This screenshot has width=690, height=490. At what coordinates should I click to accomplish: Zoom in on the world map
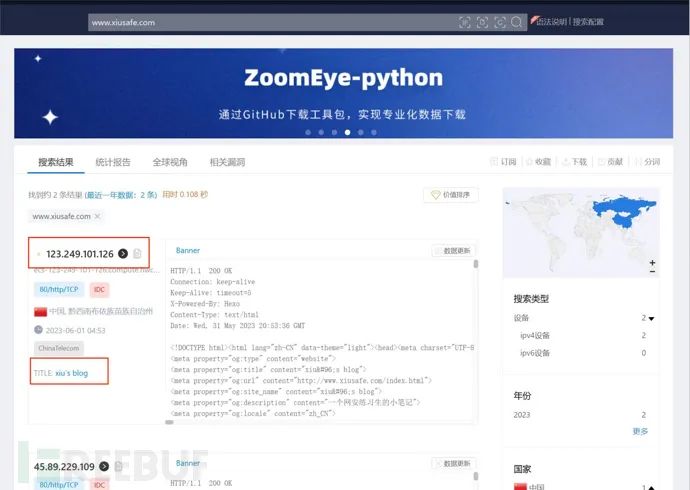653,264
